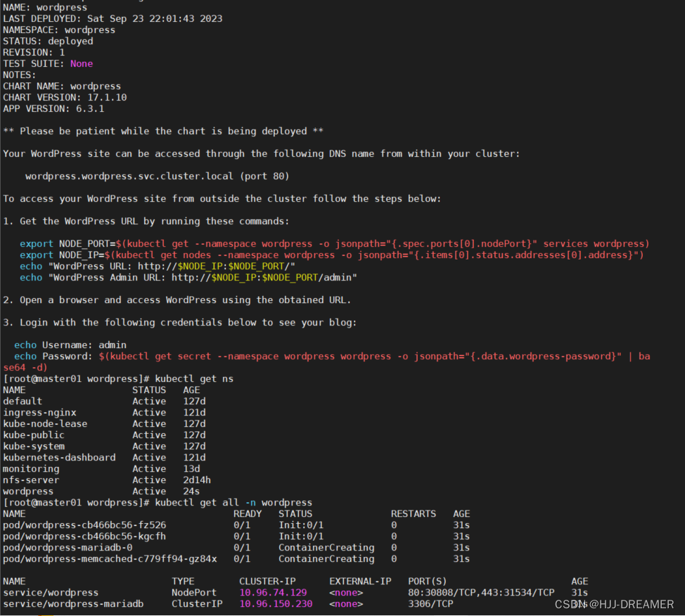Click pod 'wordpress-cb466bc56-fz526' name

85,525
